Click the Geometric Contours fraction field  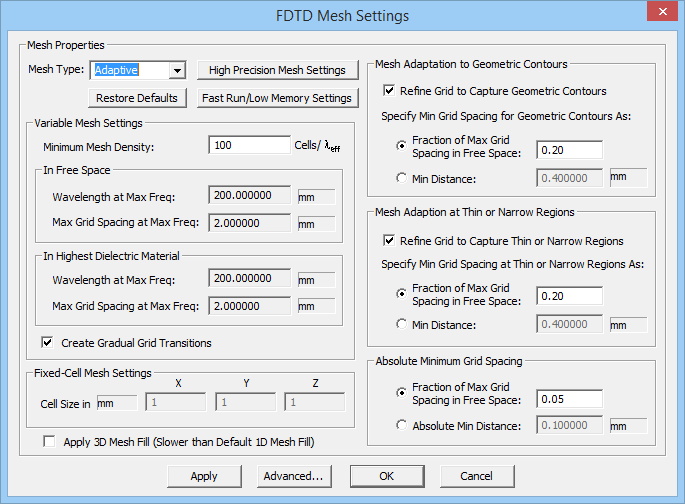pyautogui.click(x=569, y=150)
